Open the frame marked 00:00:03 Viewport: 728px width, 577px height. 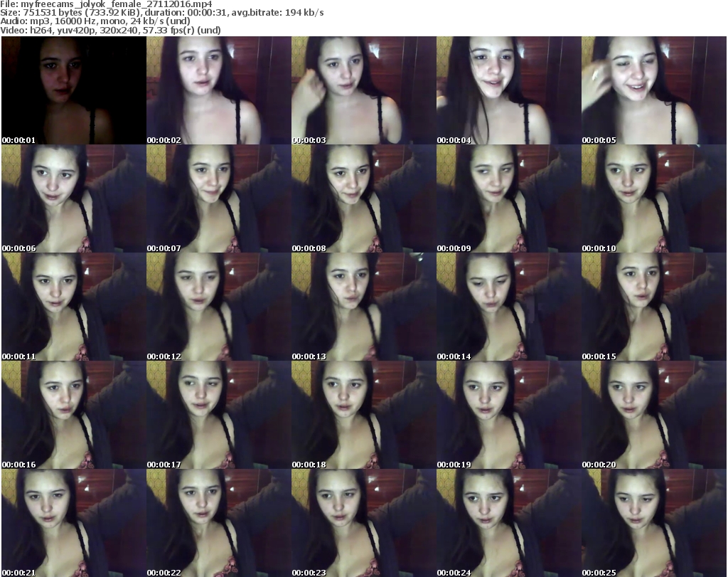(364, 90)
